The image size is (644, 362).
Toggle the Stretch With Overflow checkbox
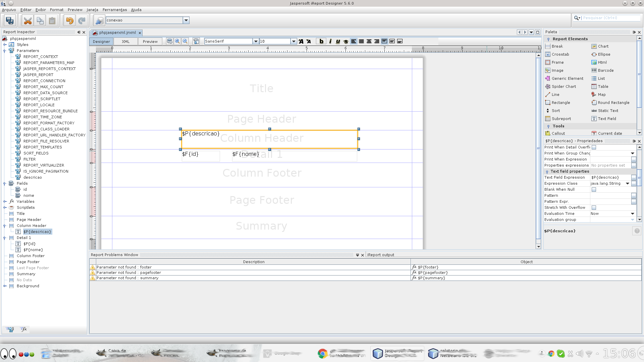594,208
